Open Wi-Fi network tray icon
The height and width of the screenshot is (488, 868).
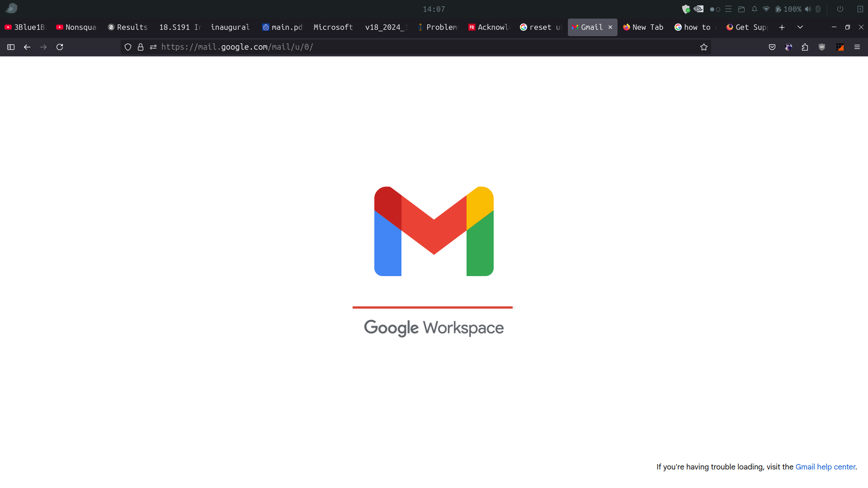pos(766,9)
